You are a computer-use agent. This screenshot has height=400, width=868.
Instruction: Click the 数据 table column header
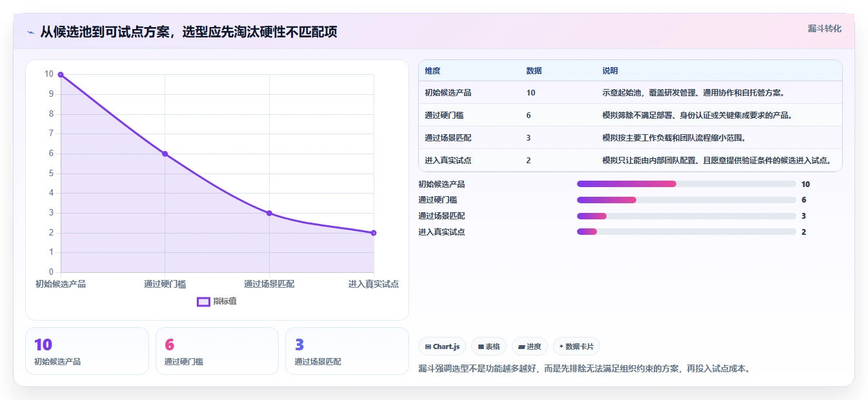click(x=534, y=71)
